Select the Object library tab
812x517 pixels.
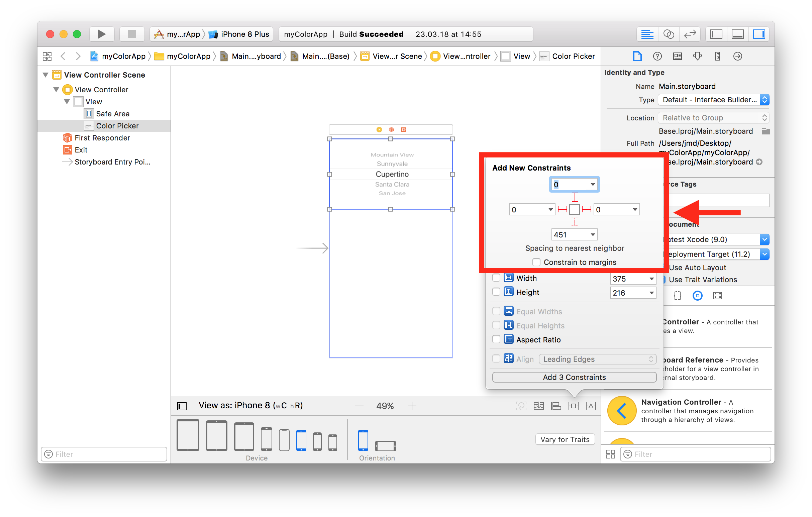[697, 296]
